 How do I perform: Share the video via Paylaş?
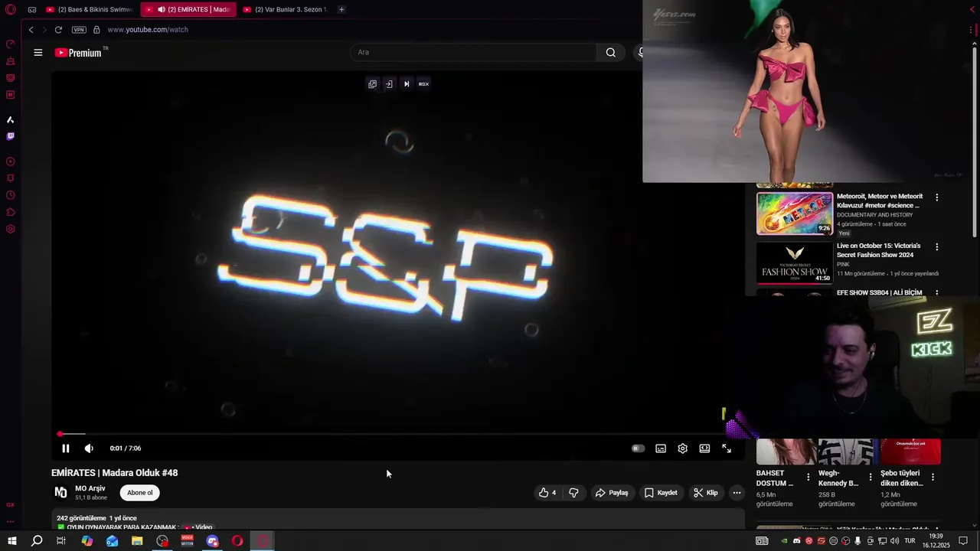612,493
